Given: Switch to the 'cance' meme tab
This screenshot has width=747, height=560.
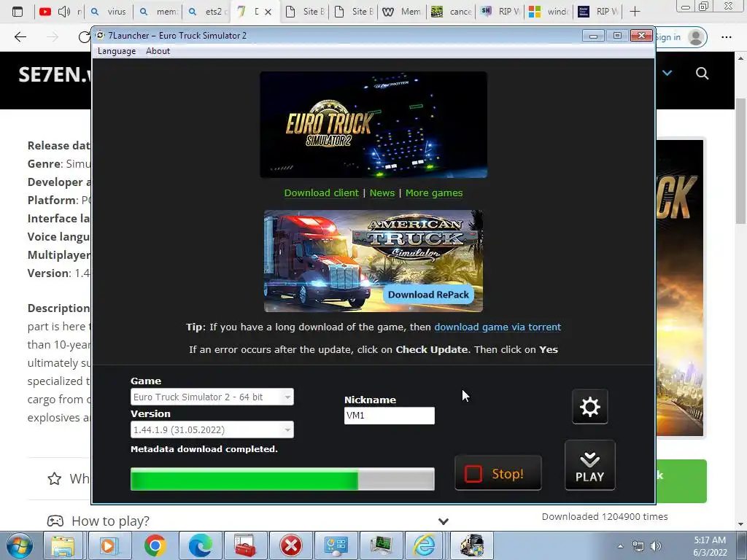Looking at the screenshot, I should pyautogui.click(x=452, y=12).
